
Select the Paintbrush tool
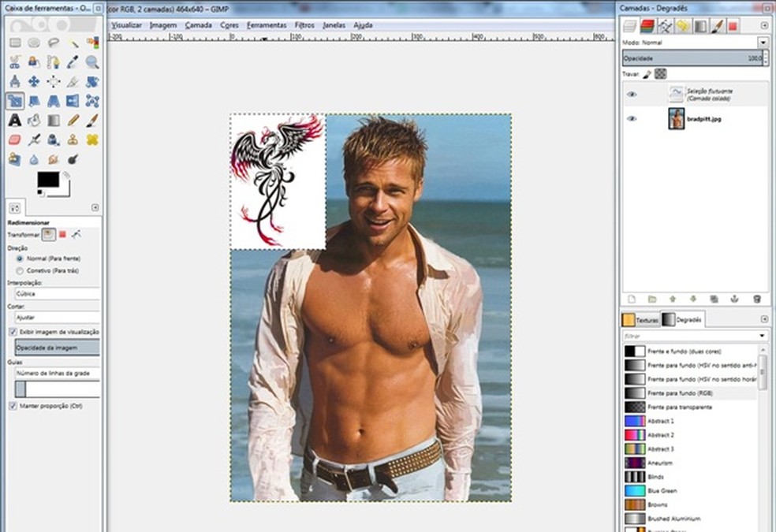point(92,120)
